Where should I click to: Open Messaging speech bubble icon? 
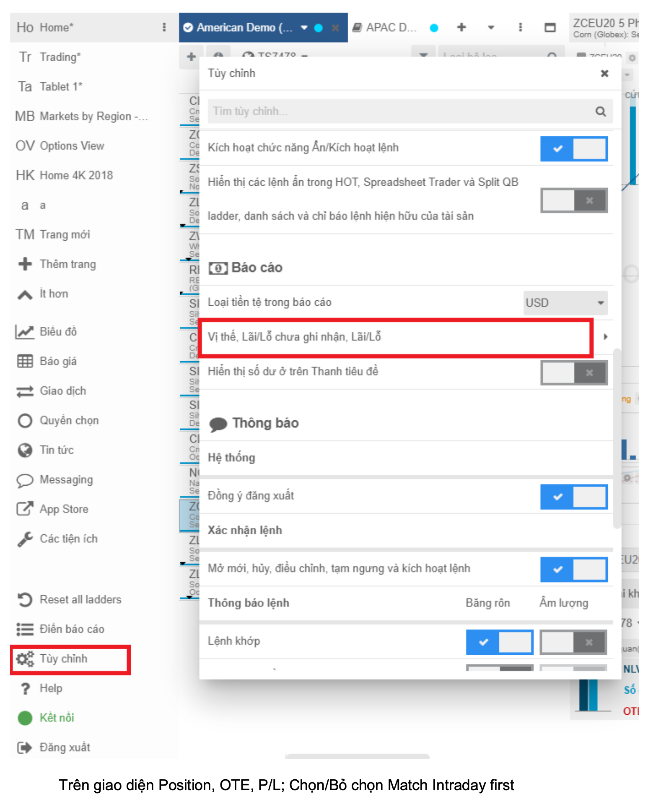pyautogui.click(x=24, y=480)
